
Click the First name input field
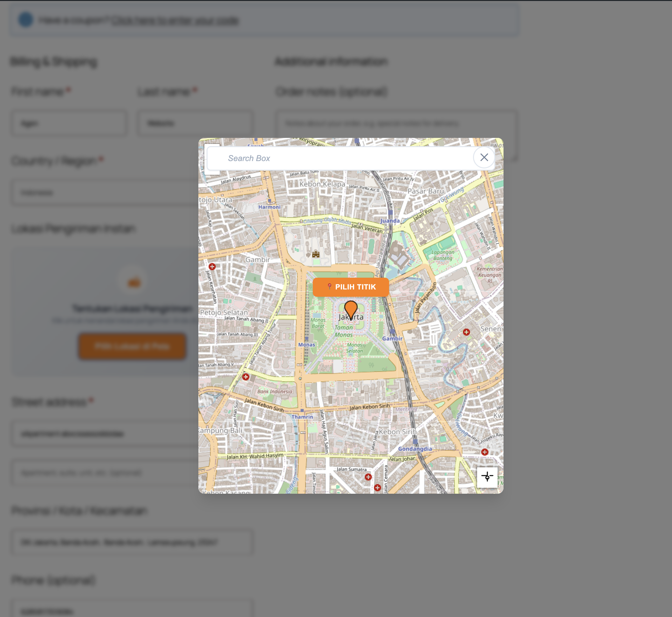(x=69, y=124)
